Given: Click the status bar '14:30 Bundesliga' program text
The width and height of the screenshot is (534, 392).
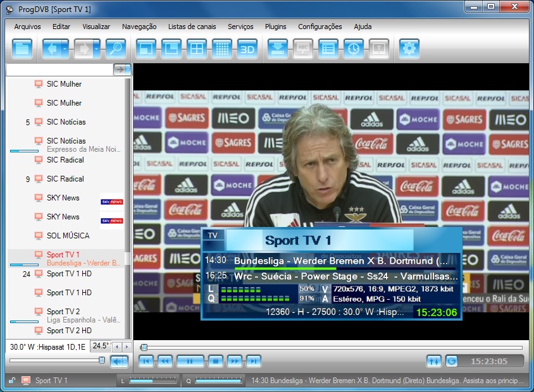Looking at the screenshot, I should pos(388,381).
